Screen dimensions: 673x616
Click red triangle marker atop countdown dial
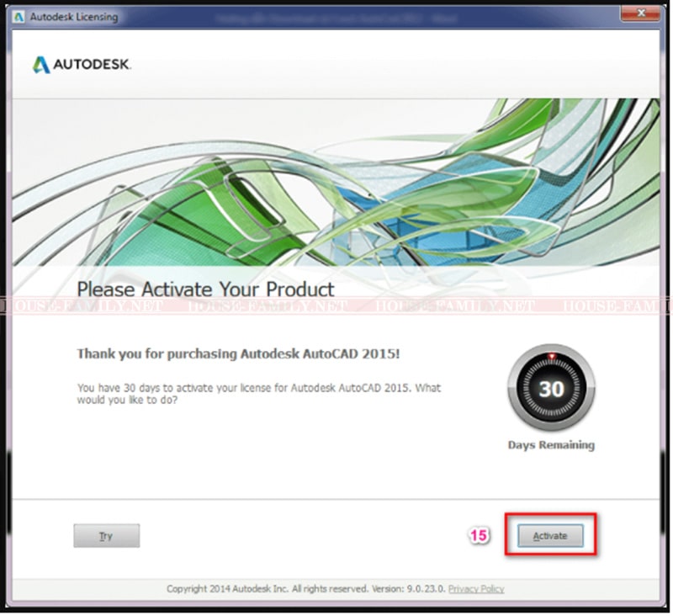pyautogui.click(x=552, y=356)
